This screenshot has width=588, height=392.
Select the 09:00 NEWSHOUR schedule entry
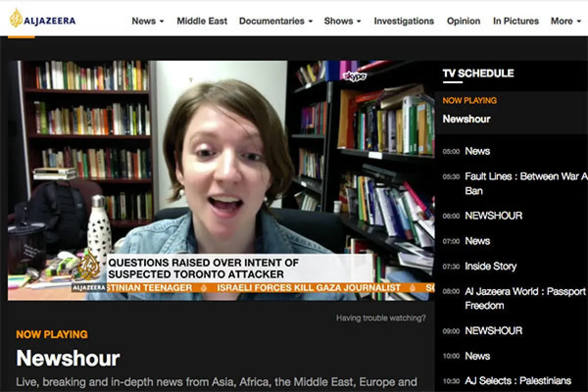(493, 331)
